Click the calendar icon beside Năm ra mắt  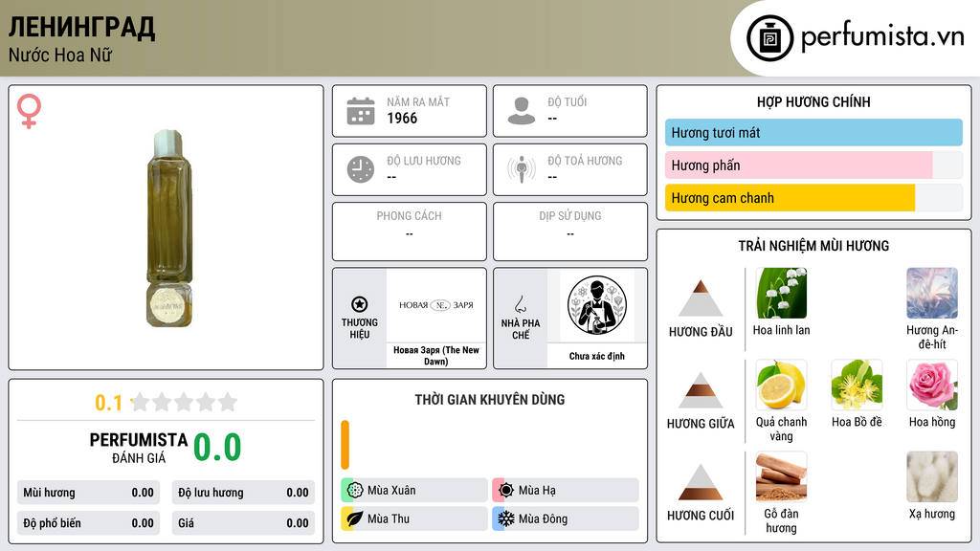click(x=361, y=111)
